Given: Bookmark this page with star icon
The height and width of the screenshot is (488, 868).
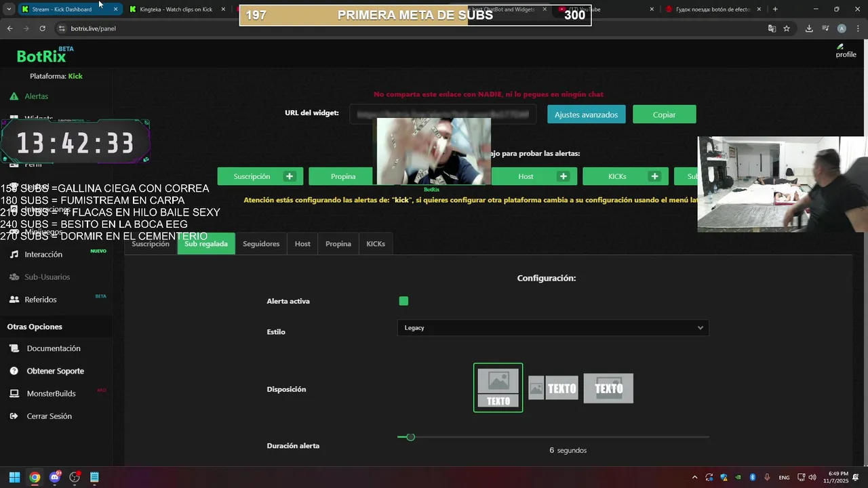Looking at the screenshot, I should [x=787, y=28].
